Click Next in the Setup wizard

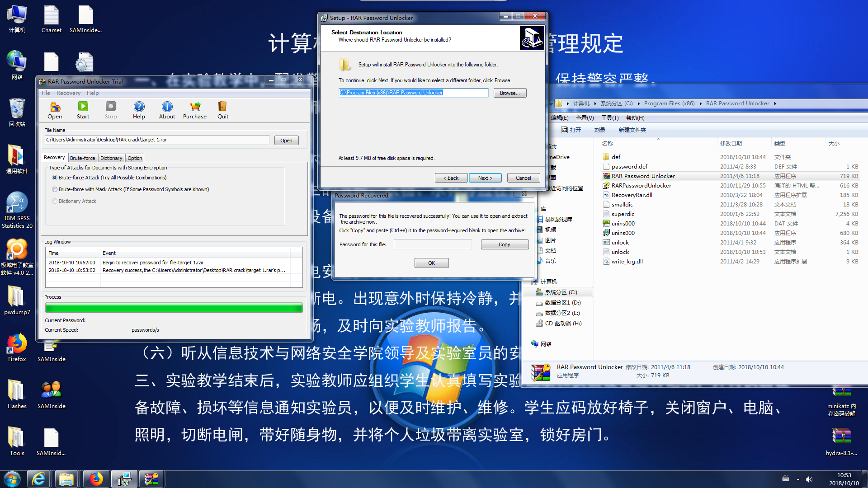486,178
